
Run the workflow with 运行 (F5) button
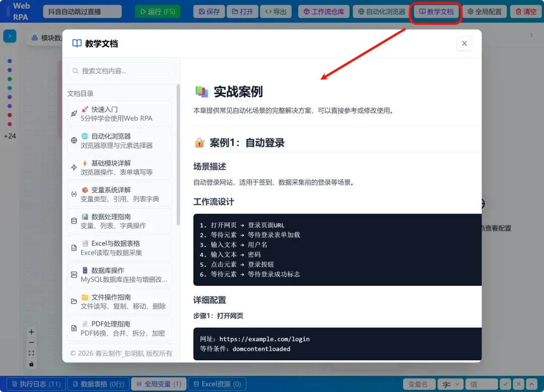[x=158, y=12]
